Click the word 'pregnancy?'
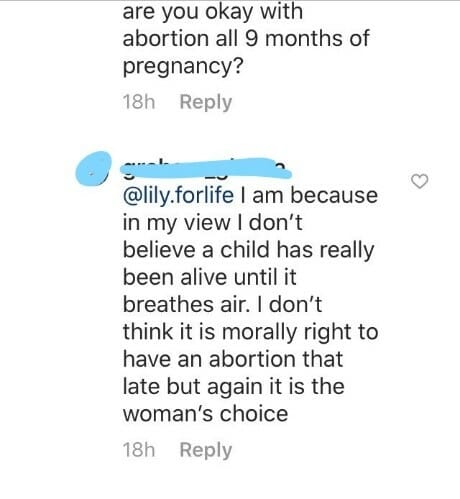 [183, 67]
